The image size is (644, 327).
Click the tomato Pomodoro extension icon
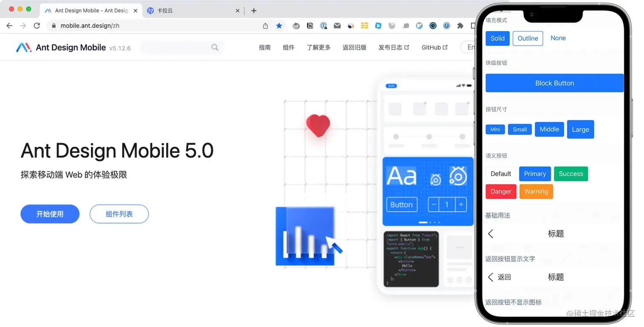point(296,26)
